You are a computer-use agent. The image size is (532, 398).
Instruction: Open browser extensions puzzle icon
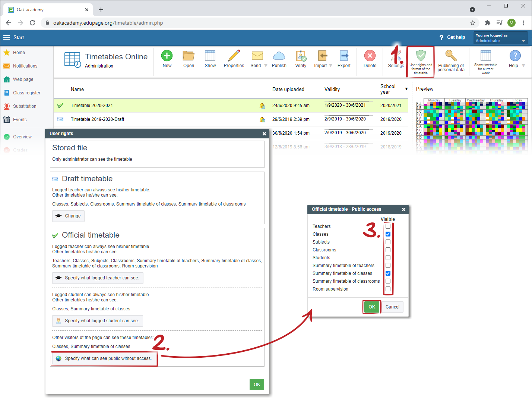(488, 23)
